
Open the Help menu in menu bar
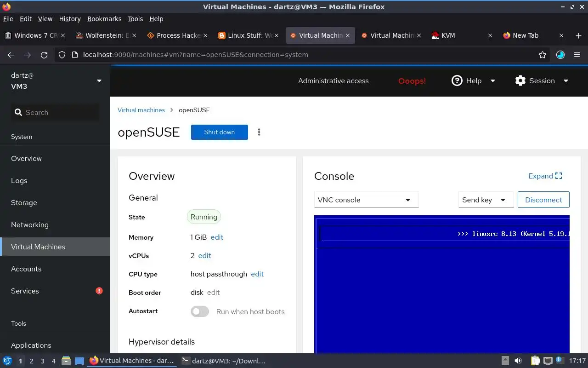[156, 19]
